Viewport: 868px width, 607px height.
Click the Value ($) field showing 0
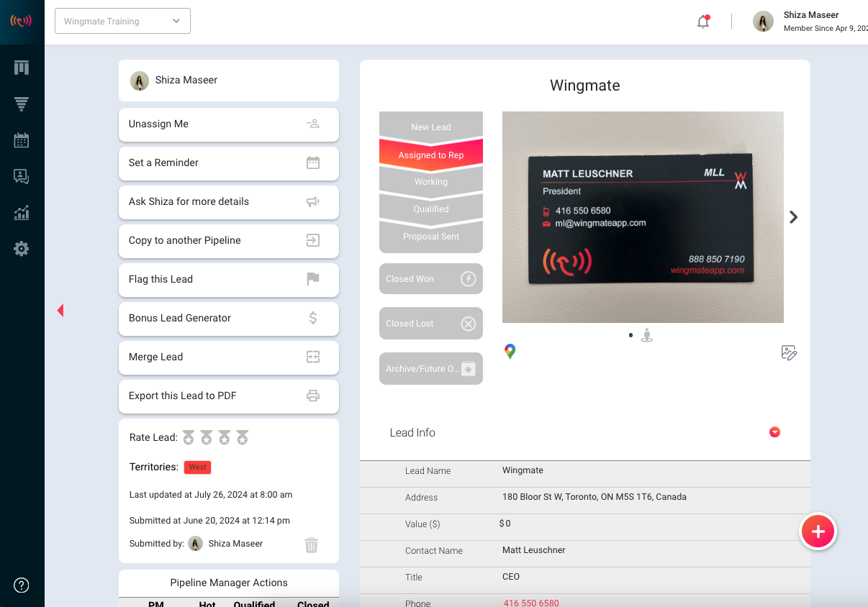pos(505,524)
